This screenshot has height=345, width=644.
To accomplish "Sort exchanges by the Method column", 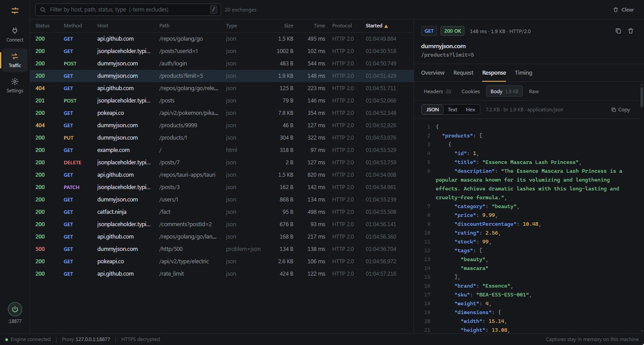I will point(73,26).
